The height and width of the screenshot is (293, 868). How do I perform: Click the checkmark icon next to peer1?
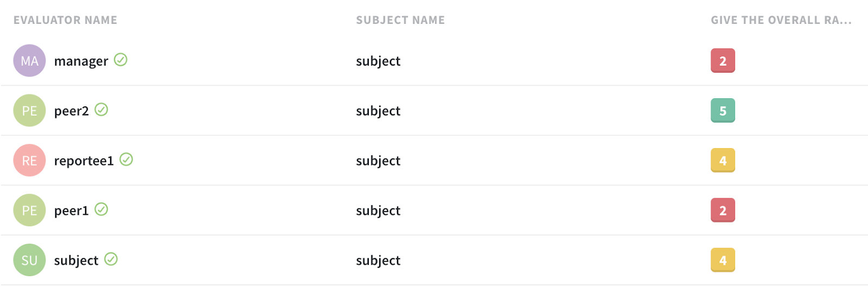tap(101, 209)
